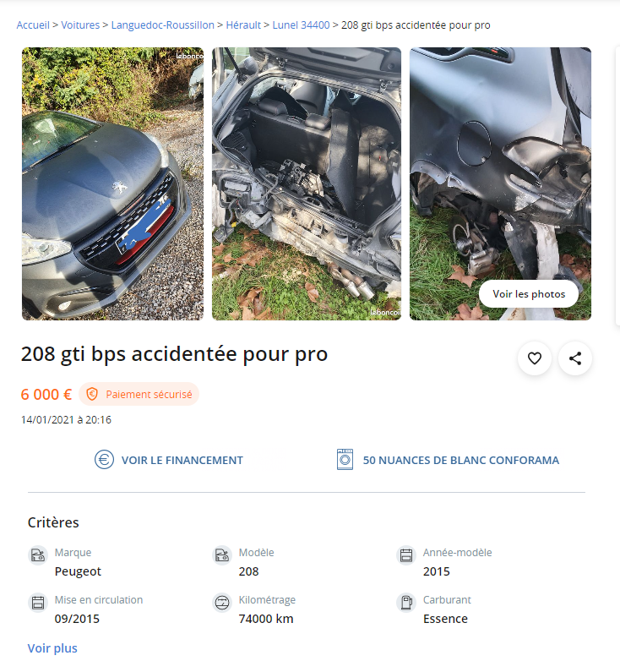Click the Année-modèle calendar icon
Screen dimensions: 620x672
(x=406, y=555)
